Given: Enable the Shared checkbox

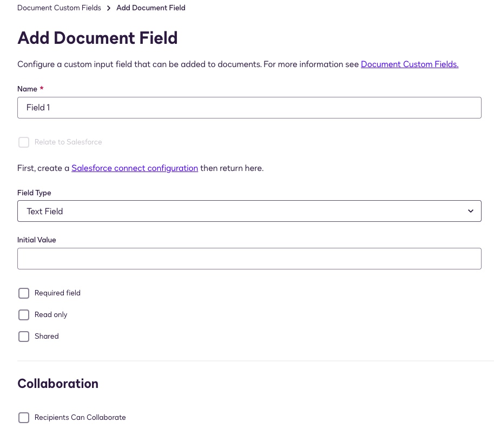Looking at the screenshot, I should click(24, 336).
